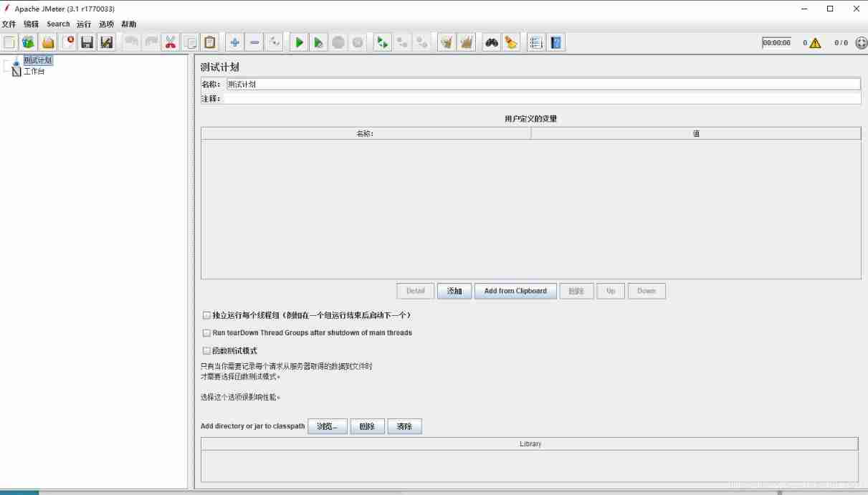Viewport: 868px width, 495px height.
Task: Click the Open file folder toolbar icon
Action: click(48, 42)
